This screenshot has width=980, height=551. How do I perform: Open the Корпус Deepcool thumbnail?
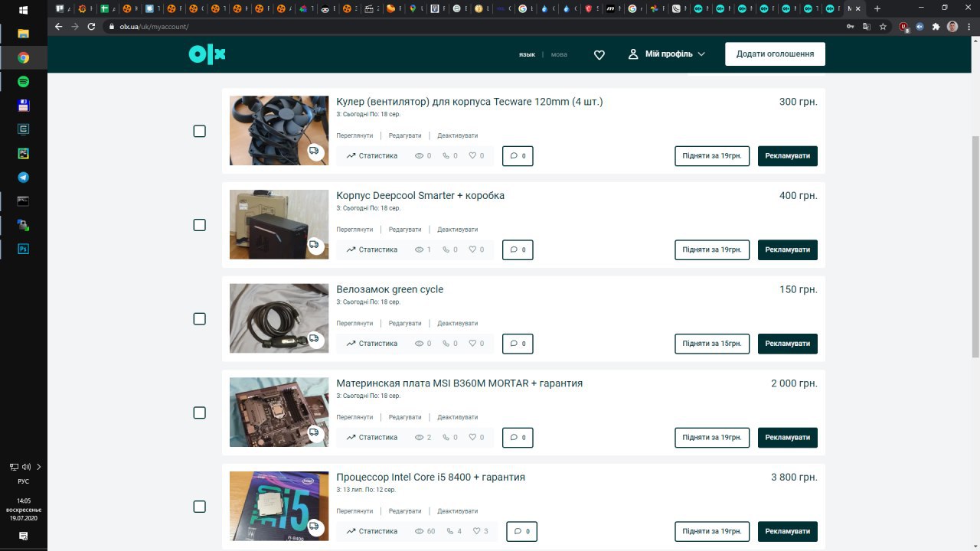279,224
